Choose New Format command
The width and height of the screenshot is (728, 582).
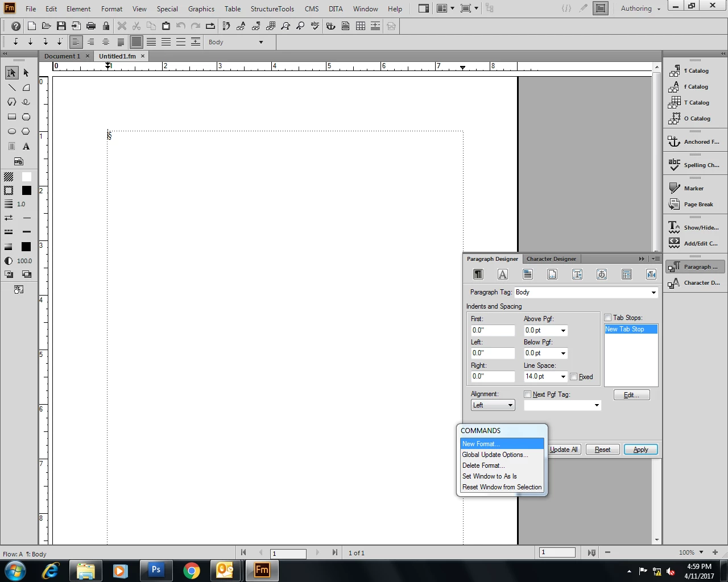502,444
